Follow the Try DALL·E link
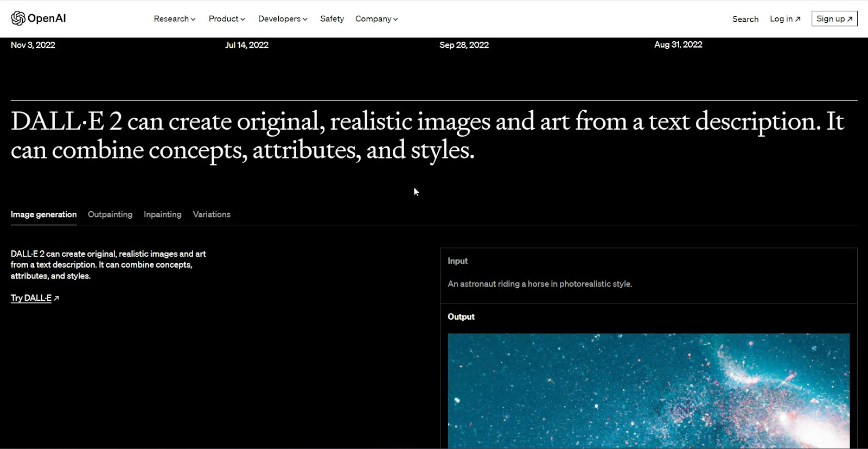The height and width of the screenshot is (449, 868). 35,298
